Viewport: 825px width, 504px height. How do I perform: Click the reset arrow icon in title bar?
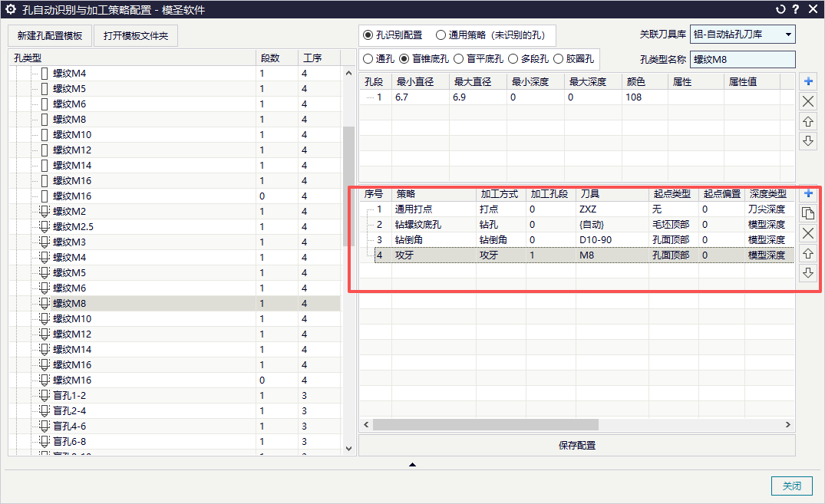click(x=780, y=9)
